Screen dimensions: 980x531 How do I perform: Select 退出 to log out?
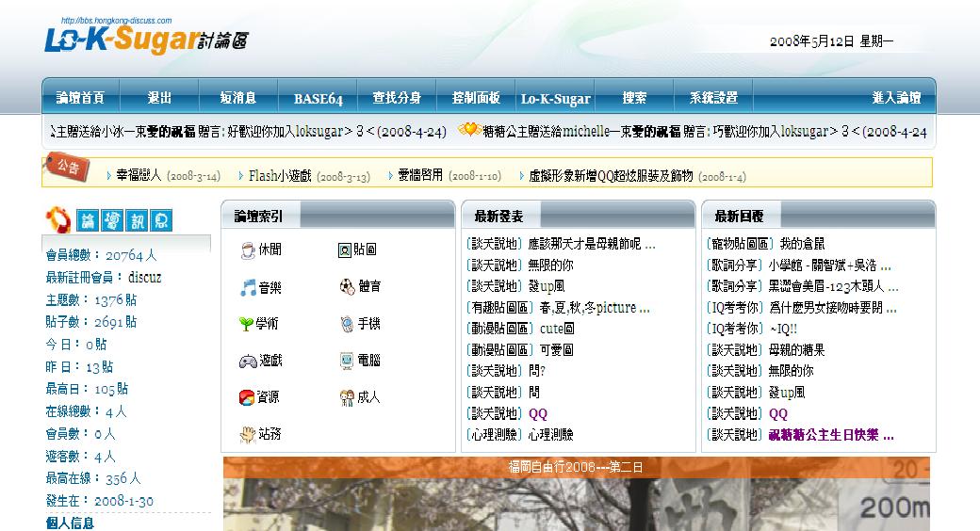point(159,98)
